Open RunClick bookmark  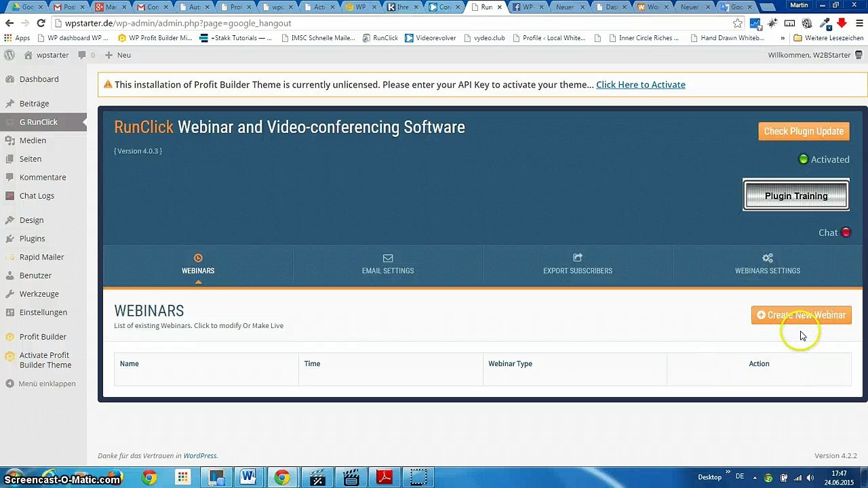point(380,38)
